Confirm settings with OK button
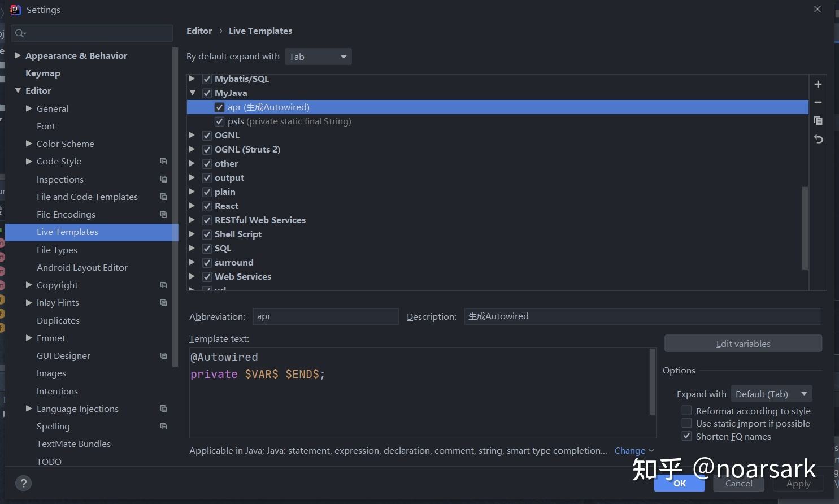The width and height of the screenshot is (839, 504). pyautogui.click(x=679, y=483)
